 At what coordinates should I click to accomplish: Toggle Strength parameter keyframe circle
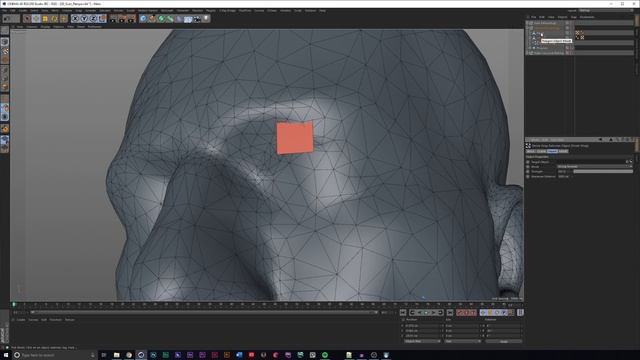coord(528,171)
